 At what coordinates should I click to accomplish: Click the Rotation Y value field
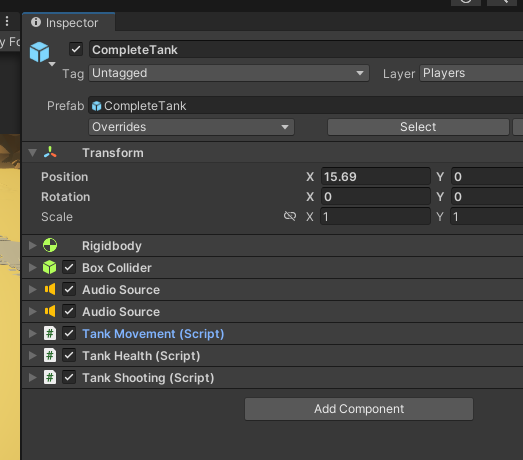coord(487,196)
